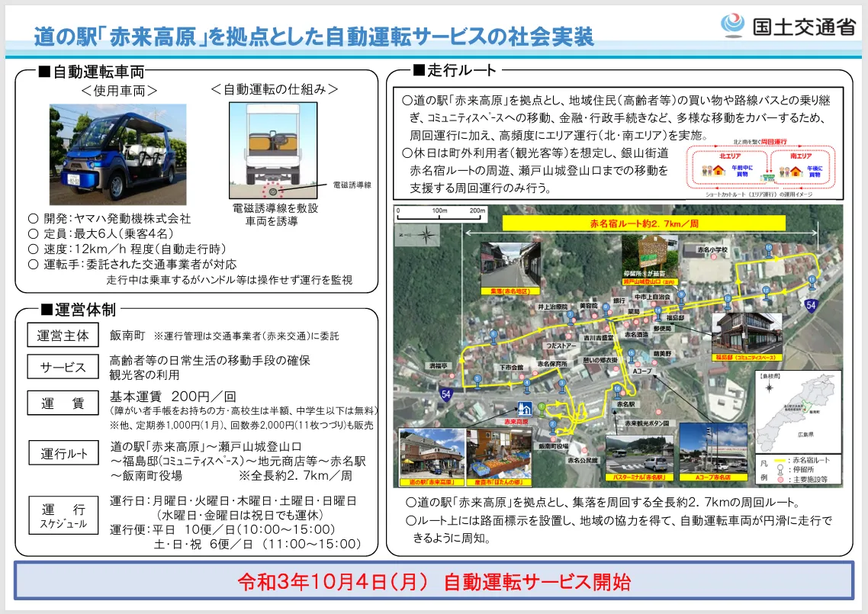Image resolution: width=868 pixels, height=614 pixels.
Task: Click the 赤来観光ボタン園 map label
Action: pyautogui.click(x=646, y=423)
